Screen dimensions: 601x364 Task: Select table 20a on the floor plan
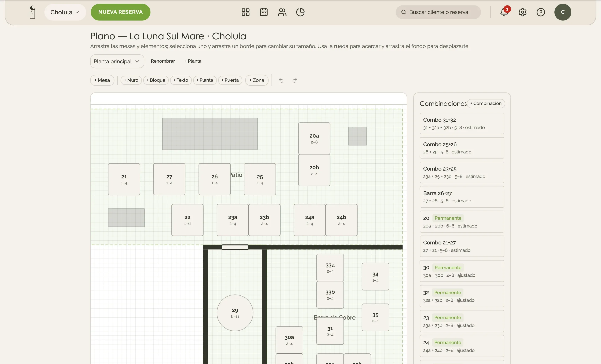[314, 138]
